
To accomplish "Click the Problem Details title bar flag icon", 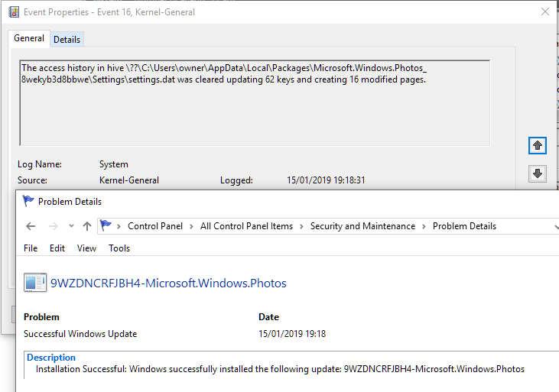I will (x=28, y=201).
